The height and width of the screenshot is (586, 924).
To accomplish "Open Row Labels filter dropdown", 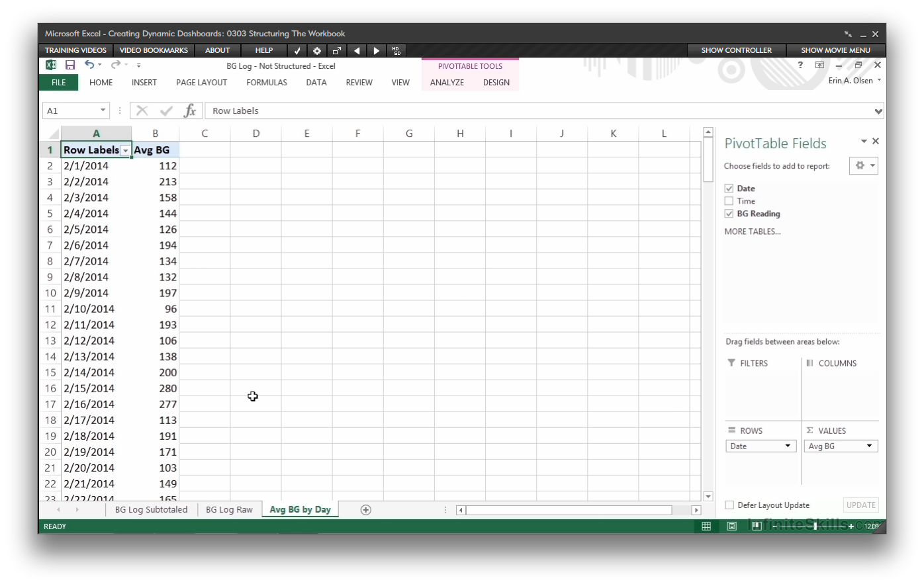I will point(125,151).
